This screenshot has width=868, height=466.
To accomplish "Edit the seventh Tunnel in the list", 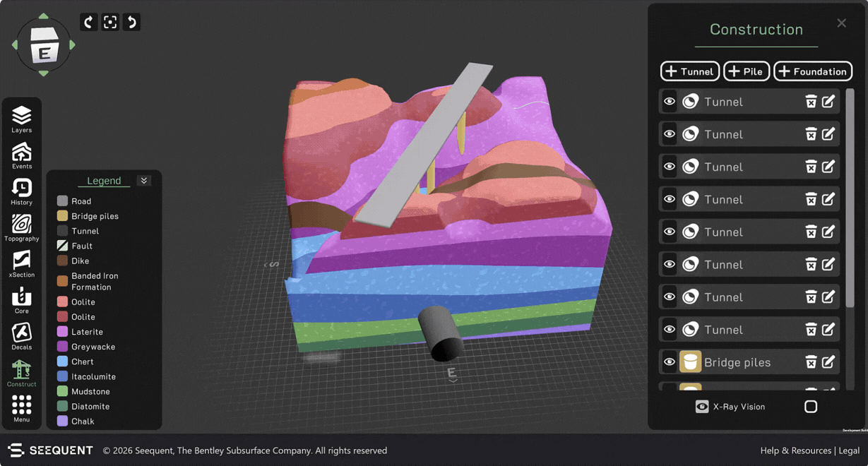I will pyautogui.click(x=828, y=297).
